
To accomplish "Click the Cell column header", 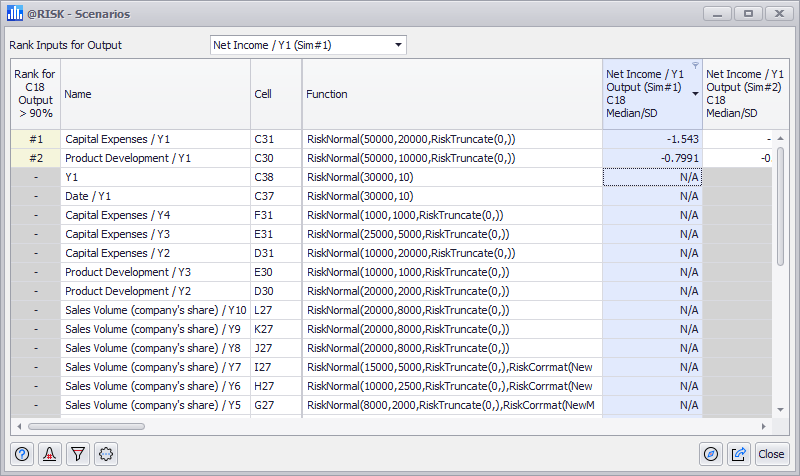I will click(x=274, y=94).
